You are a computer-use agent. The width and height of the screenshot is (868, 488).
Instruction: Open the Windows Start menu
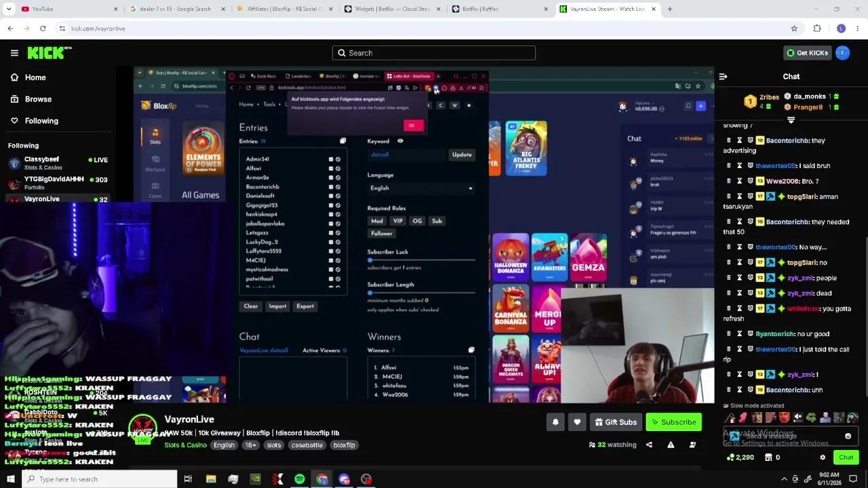tap(10, 479)
